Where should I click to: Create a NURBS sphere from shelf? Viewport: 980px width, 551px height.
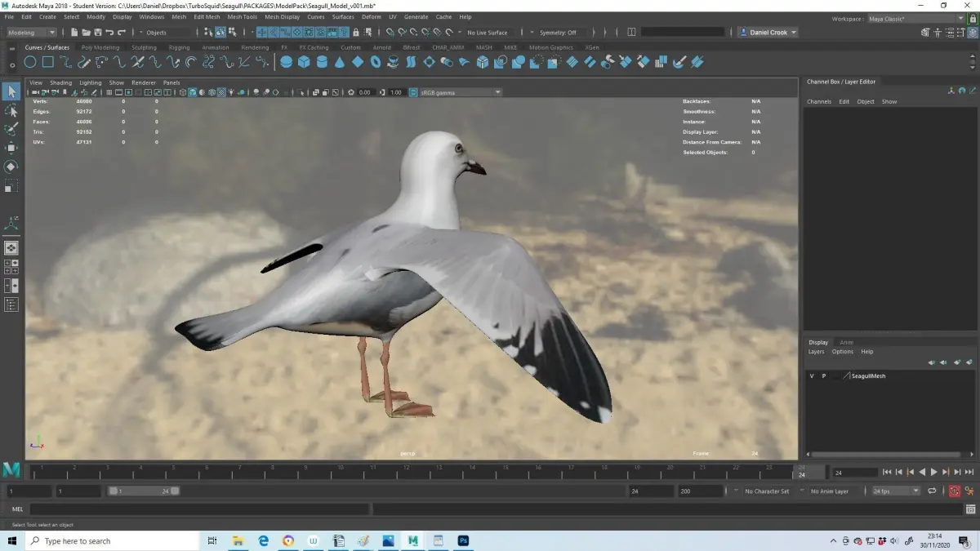tap(287, 62)
